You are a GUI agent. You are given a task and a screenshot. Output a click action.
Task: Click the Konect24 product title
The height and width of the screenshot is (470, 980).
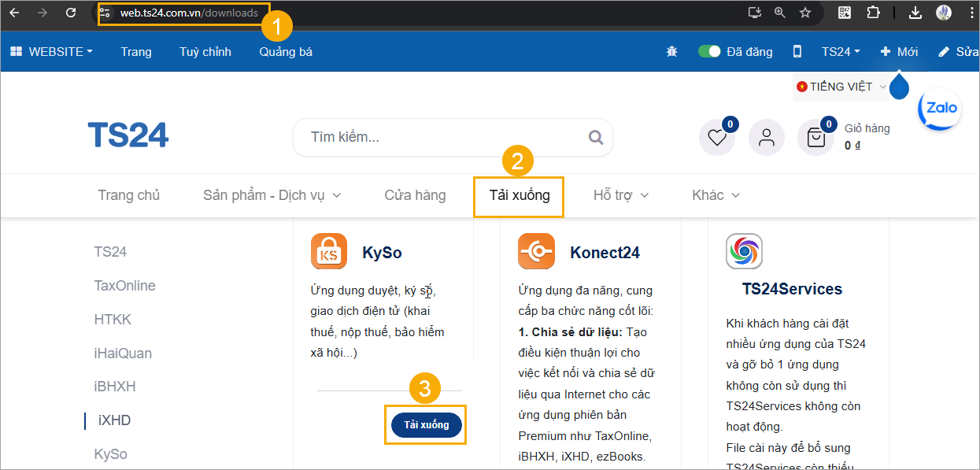click(x=605, y=253)
